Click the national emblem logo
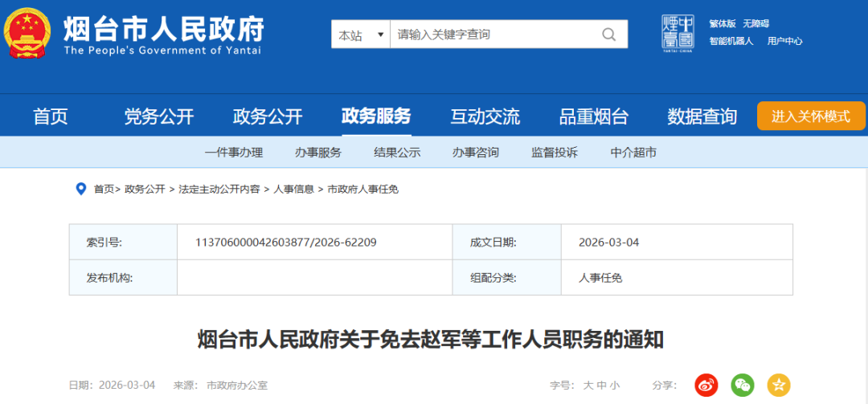The height and width of the screenshot is (404, 868). (28, 33)
